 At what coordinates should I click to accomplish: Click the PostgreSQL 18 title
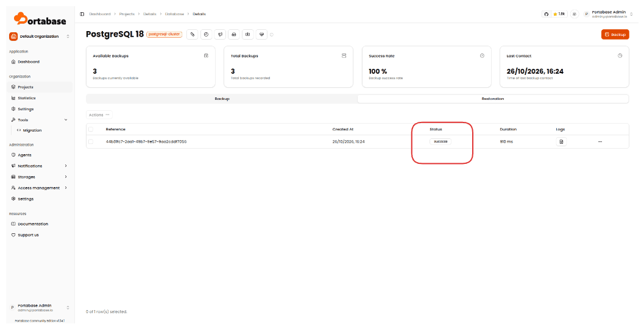click(115, 34)
